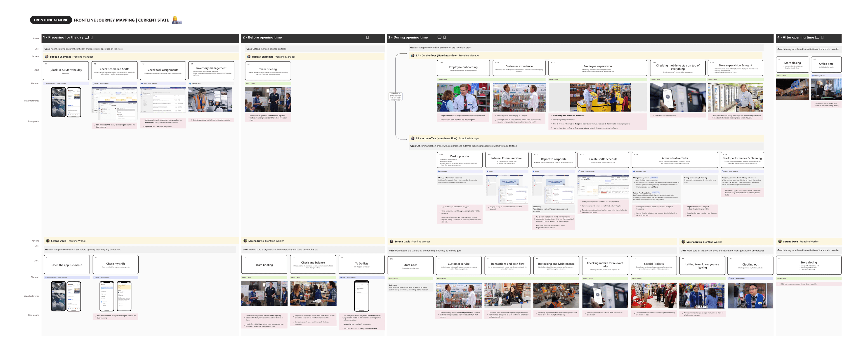Select the Store supervision & mgmt card

(x=735, y=68)
